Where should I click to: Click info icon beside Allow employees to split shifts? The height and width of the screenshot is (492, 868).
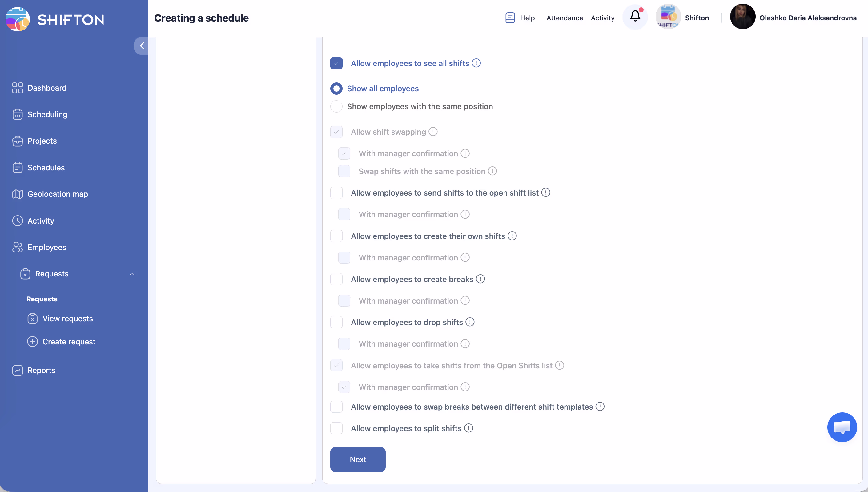[468, 428]
